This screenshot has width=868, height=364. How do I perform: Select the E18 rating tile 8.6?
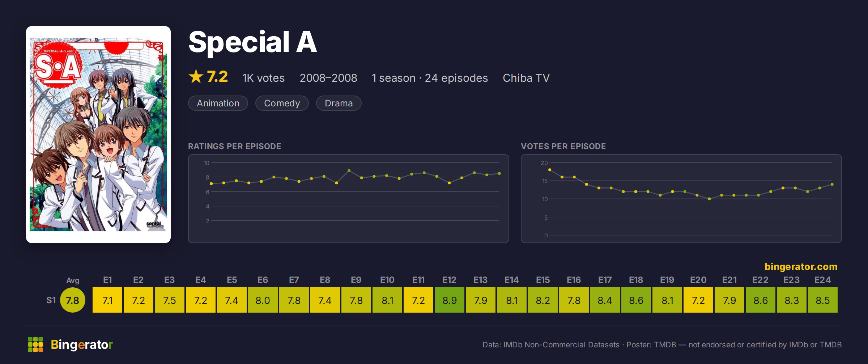636,300
